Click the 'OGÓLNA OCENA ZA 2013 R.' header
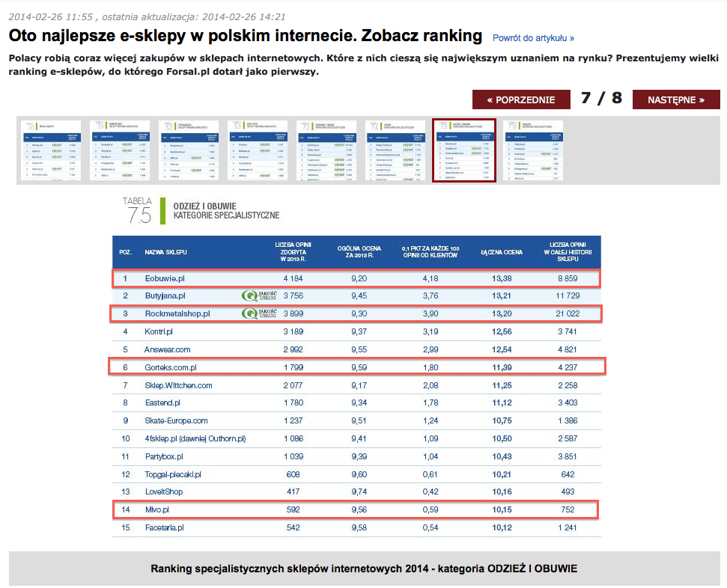 click(359, 251)
